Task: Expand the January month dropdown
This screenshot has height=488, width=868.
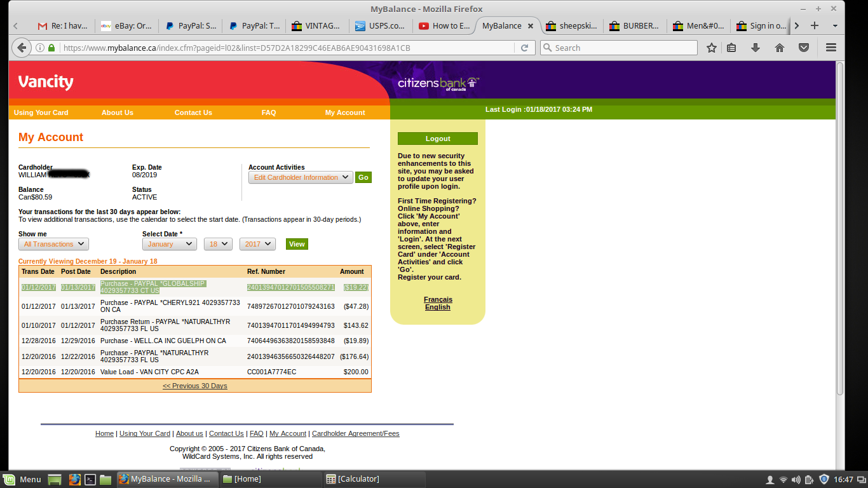Action: pyautogui.click(x=170, y=244)
